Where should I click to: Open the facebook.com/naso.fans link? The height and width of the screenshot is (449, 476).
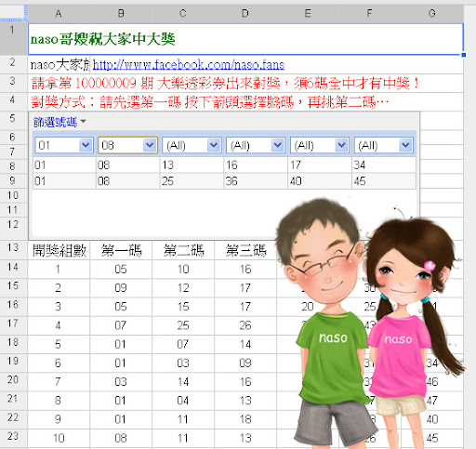click(x=189, y=65)
